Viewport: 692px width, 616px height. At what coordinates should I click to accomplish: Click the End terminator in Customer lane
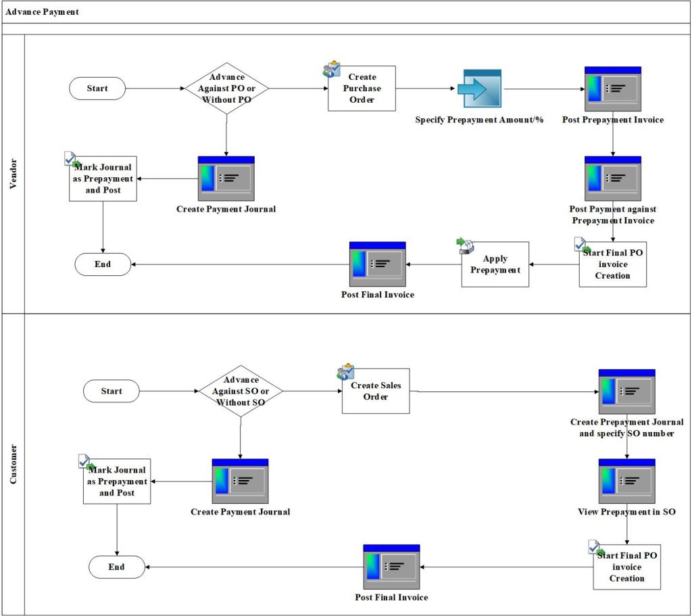117,567
